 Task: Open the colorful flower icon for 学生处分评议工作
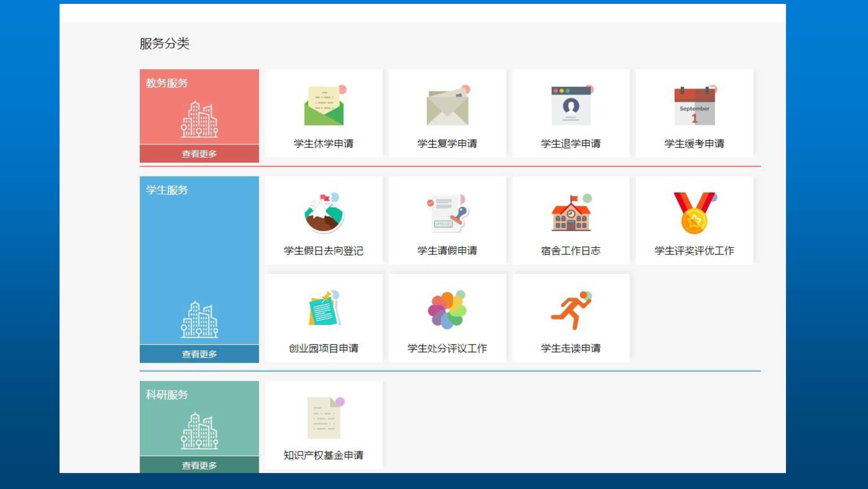click(447, 309)
